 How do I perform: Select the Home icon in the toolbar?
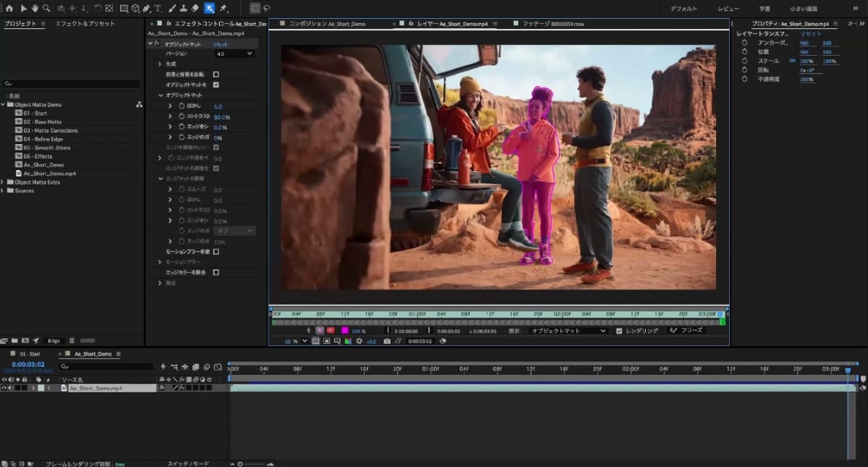[x=9, y=9]
